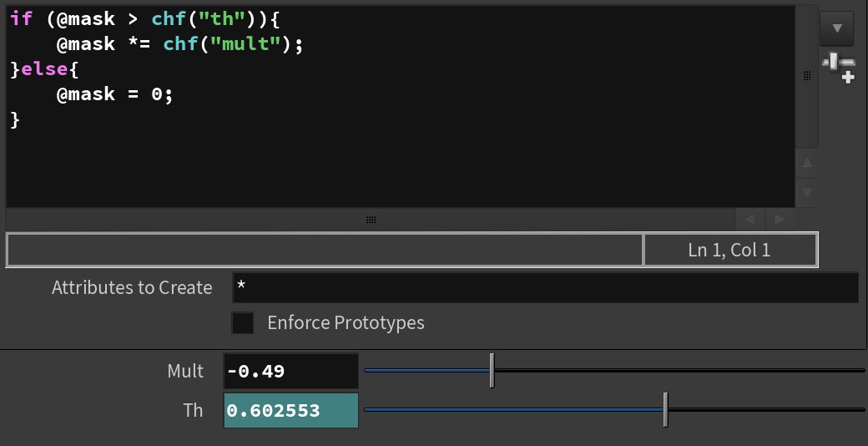Place cursor on the }else{ line

45,69
